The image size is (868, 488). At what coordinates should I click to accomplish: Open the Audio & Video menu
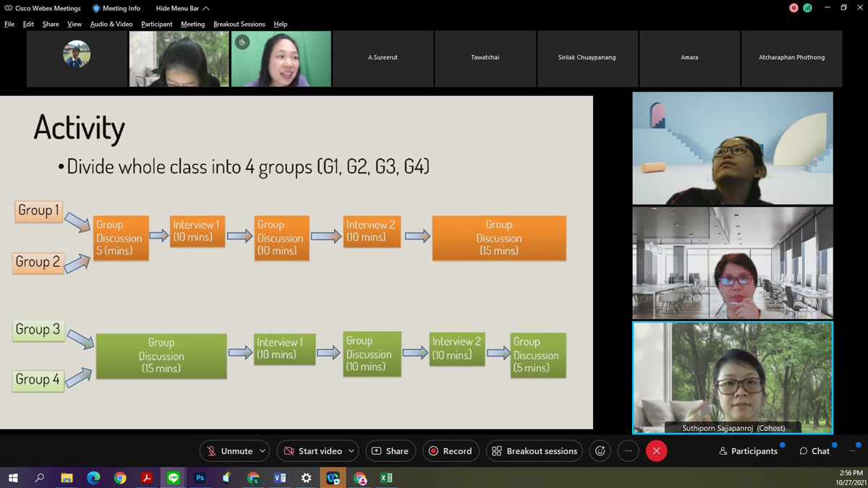point(111,24)
